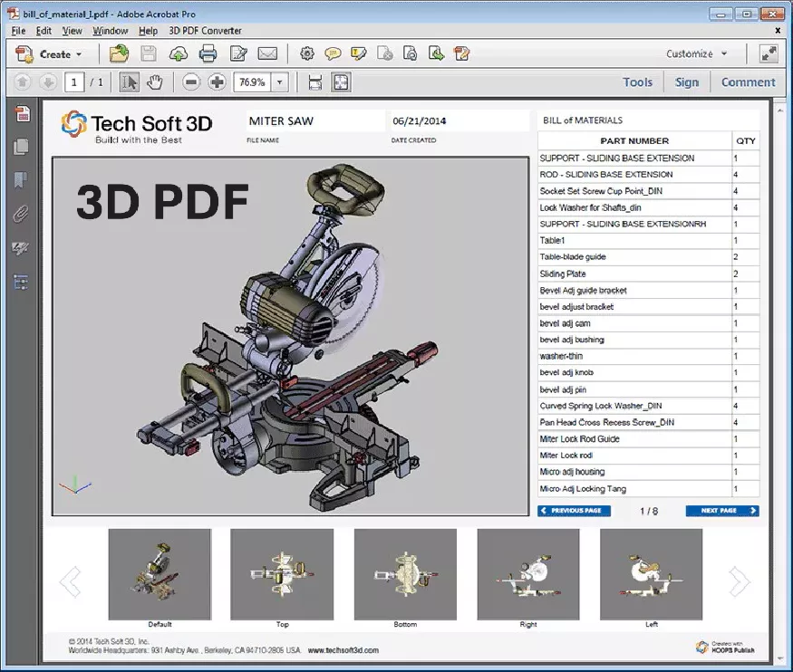Open the Customize toolbar dropdown
Viewport: 793px width, 672px height.
point(696,54)
